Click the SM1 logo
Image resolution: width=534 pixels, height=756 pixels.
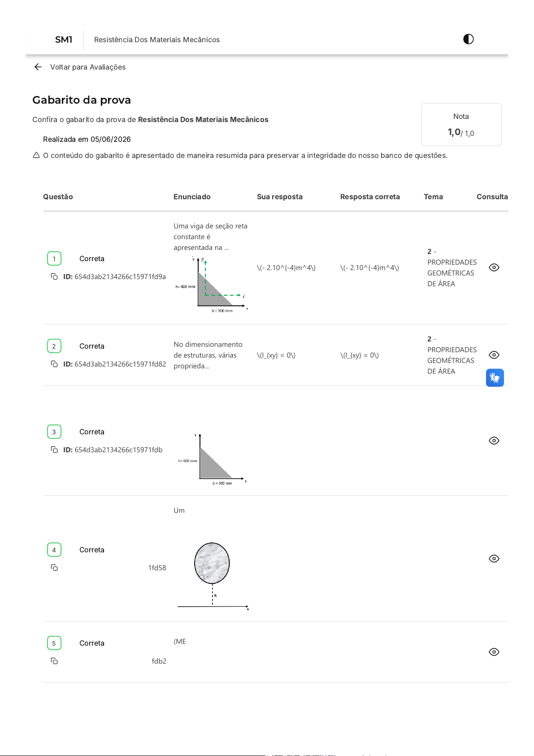pyautogui.click(x=64, y=39)
